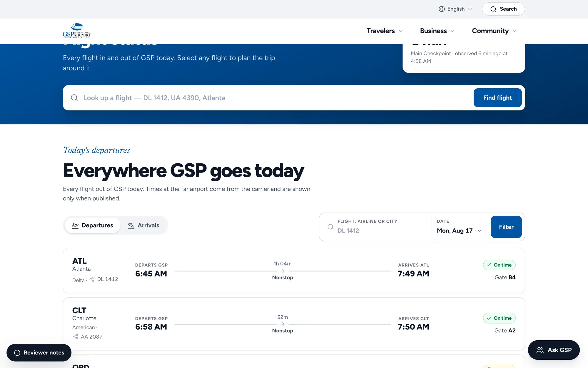Focus the Look up a flight field
The image size is (588, 368).
coord(268,98)
